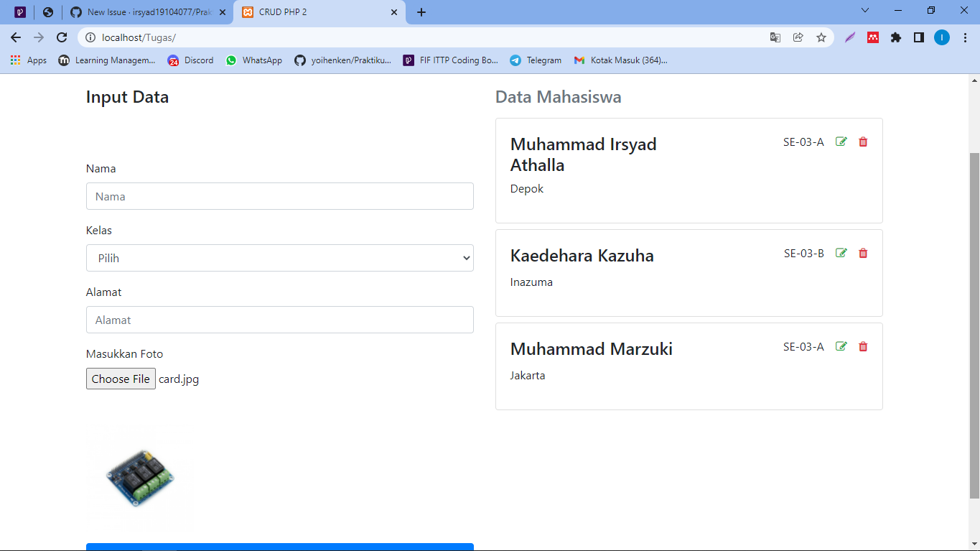Focus the Nama input field
This screenshot has height=551, width=980.
(280, 196)
